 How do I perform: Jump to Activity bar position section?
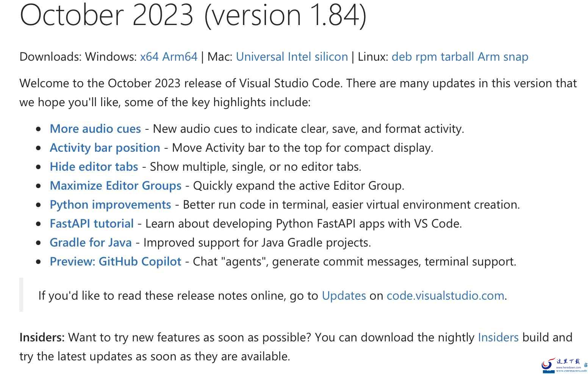105,148
